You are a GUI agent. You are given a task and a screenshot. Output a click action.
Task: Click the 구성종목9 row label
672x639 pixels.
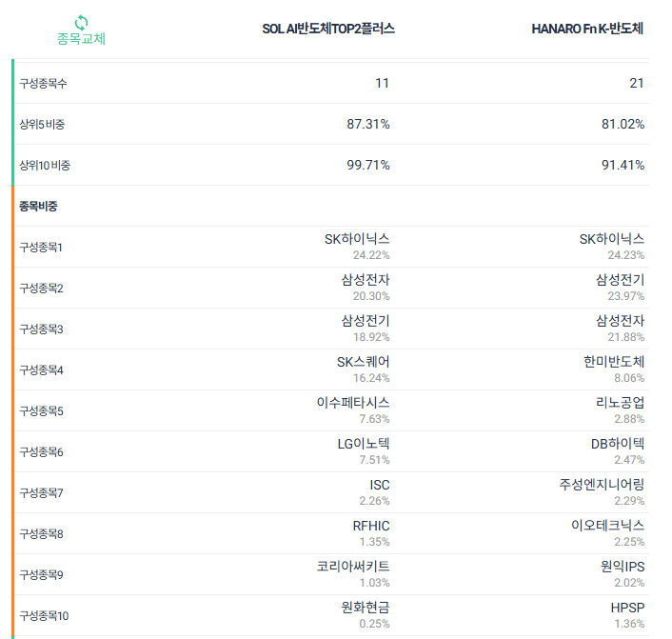pyautogui.click(x=42, y=575)
